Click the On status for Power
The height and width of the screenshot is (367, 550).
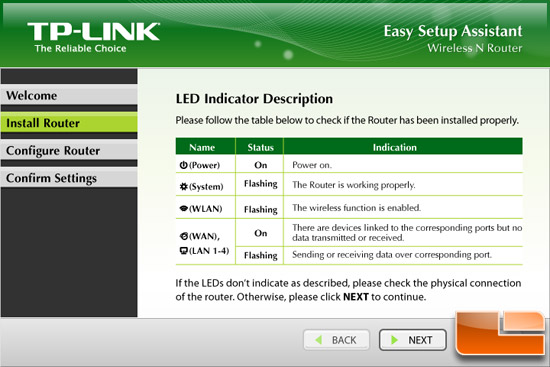[261, 165]
